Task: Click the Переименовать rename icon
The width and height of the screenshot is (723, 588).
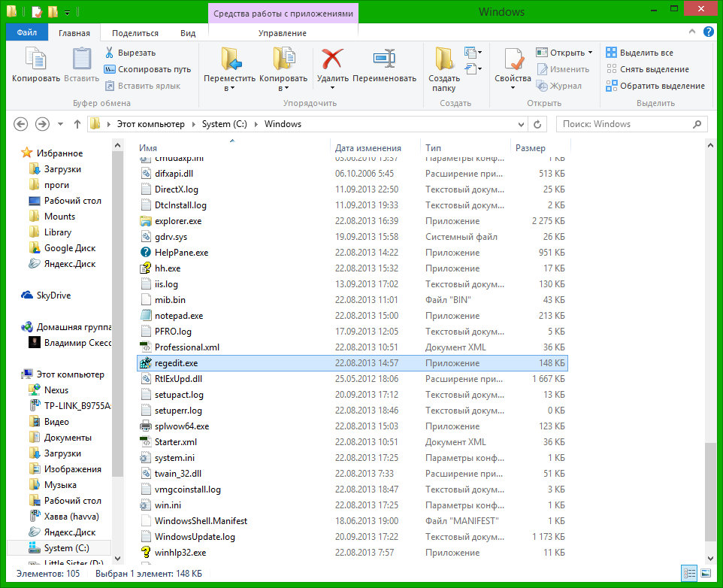Action: coord(384,59)
